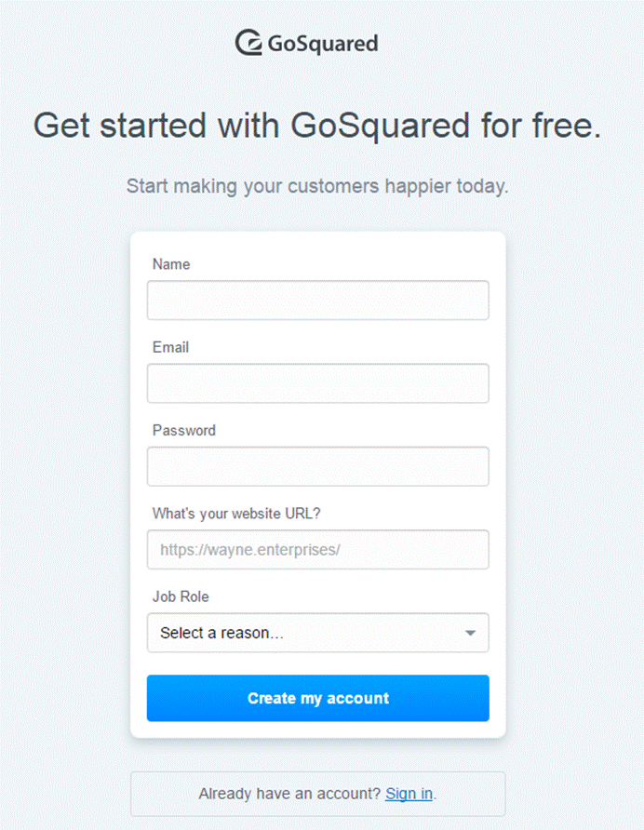644x830 pixels.
Task: Click the GoSquared logo icon
Action: click(249, 43)
